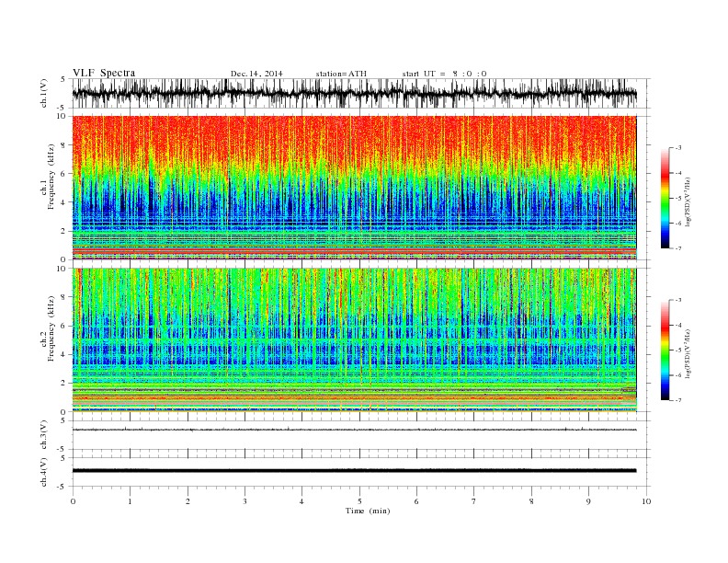The height and width of the screenshot is (563, 728).
Task: Click the time axis tick label '0'
Action: [x=73, y=501]
